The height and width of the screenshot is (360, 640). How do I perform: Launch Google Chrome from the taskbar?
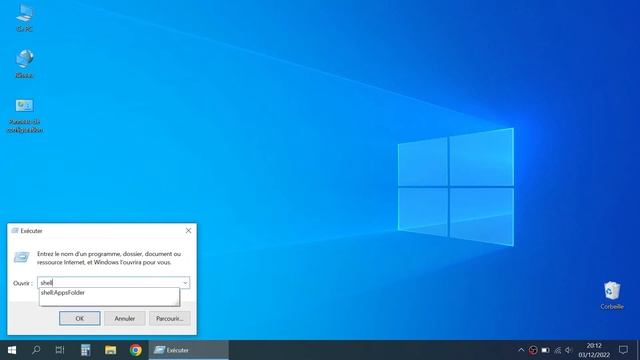[136, 350]
